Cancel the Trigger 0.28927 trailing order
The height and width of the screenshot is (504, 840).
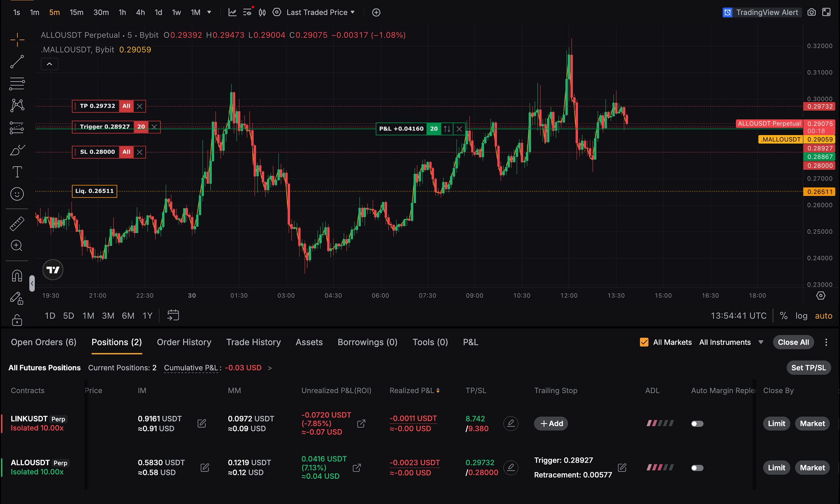pyautogui.click(x=154, y=127)
